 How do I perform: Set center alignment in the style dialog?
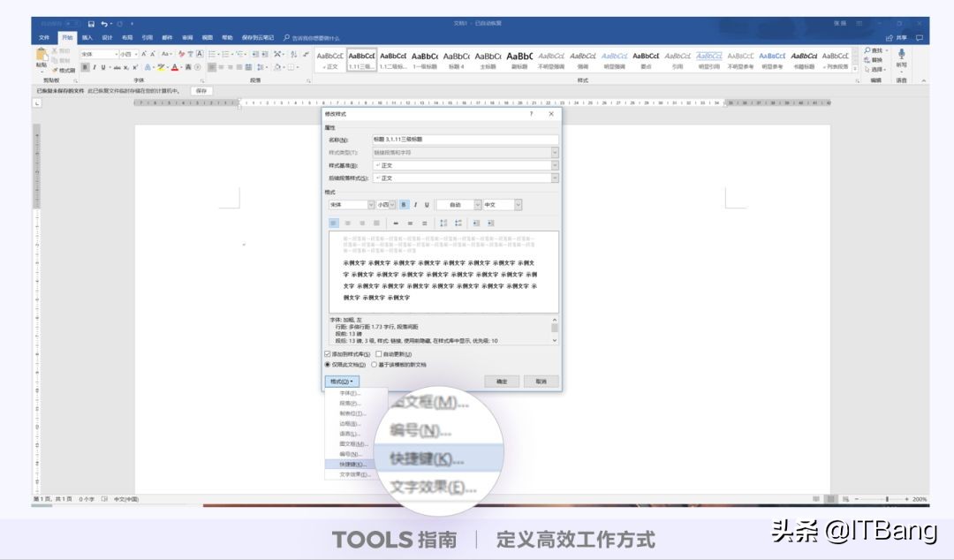point(346,223)
